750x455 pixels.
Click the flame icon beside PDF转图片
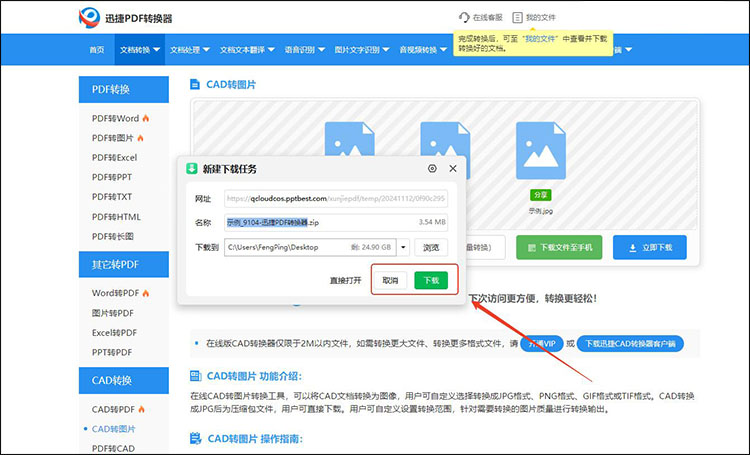[x=140, y=138]
